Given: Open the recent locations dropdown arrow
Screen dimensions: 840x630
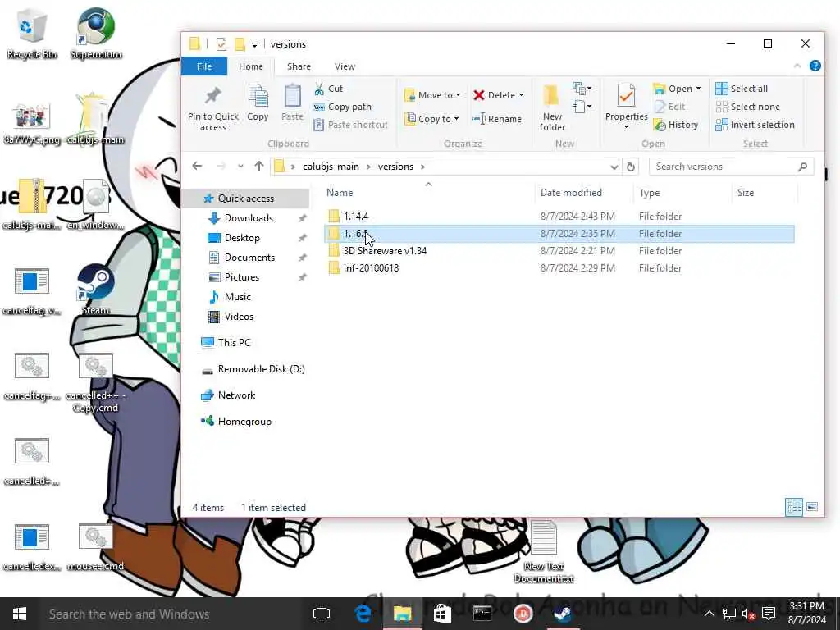Looking at the screenshot, I should (x=240, y=167).
